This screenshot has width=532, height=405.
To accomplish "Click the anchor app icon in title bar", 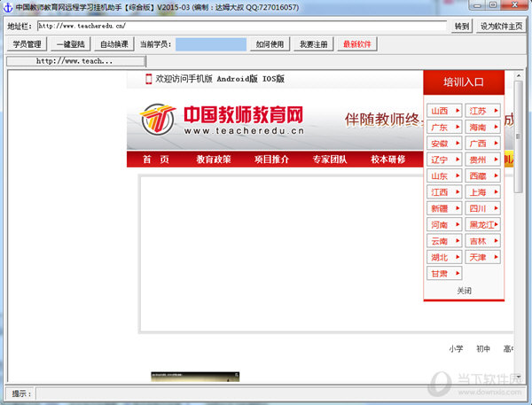I will [x=7, y=7].
